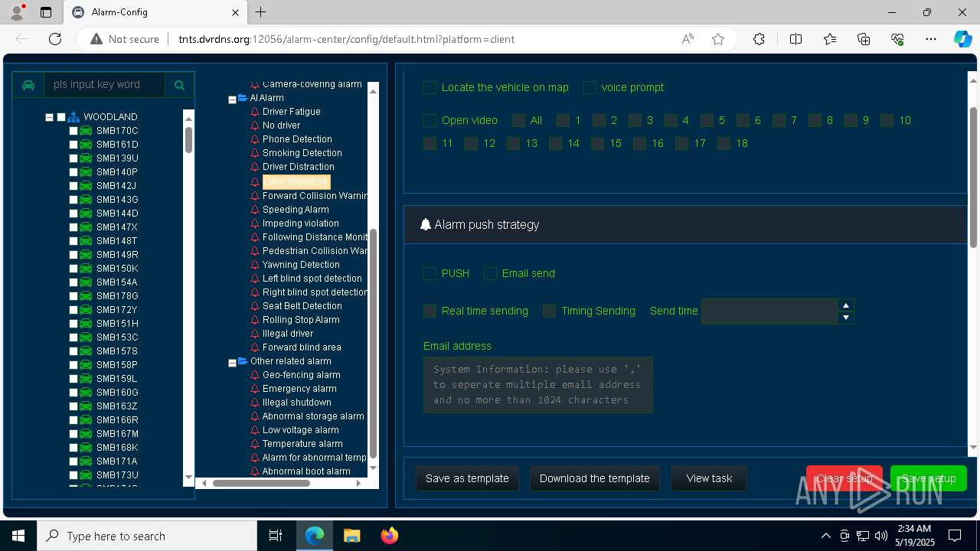
Task: Refresh the browser page
Action: tap(55, 39)
